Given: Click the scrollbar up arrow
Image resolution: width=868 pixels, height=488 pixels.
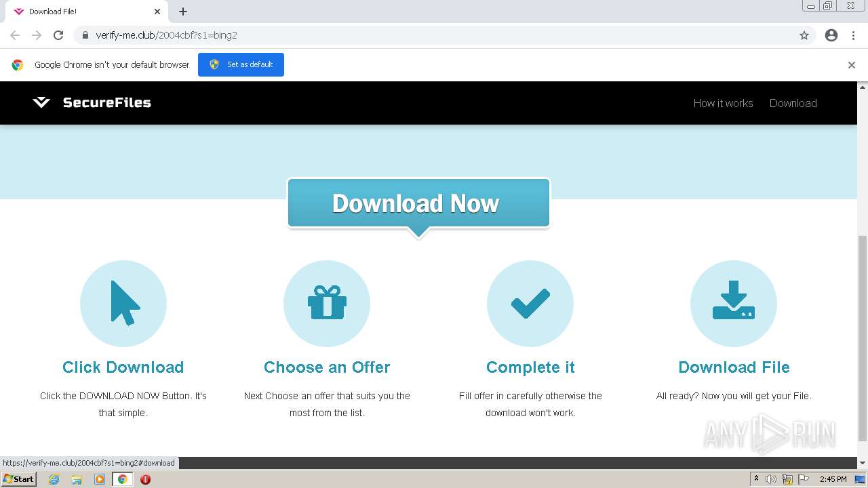Looking at the screenshot, I should coord(863,87).
